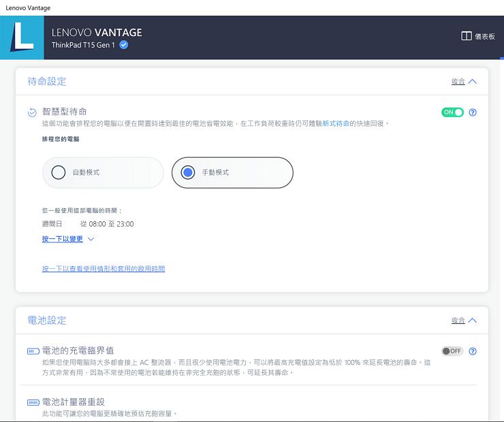This screenshot has height=422, width=504.
Task: Open help for 智慧型待命
Action: pyautogui.click(x=473, y=112)
